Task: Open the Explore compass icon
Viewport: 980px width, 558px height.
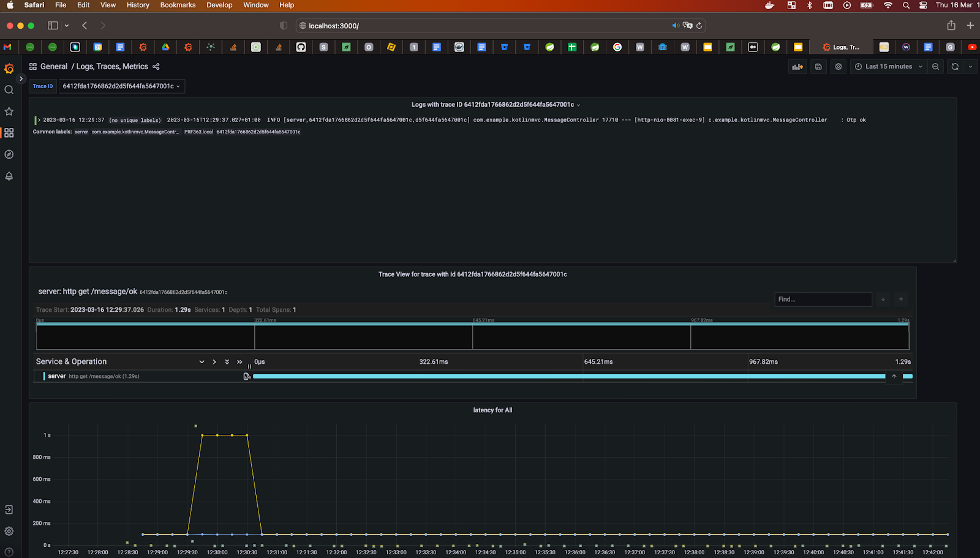Action: (9, 154)
